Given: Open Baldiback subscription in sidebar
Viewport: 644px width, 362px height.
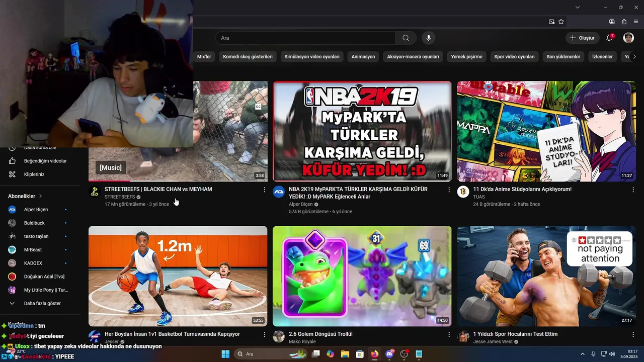Looking at the screenshot, I should point(40,223).
